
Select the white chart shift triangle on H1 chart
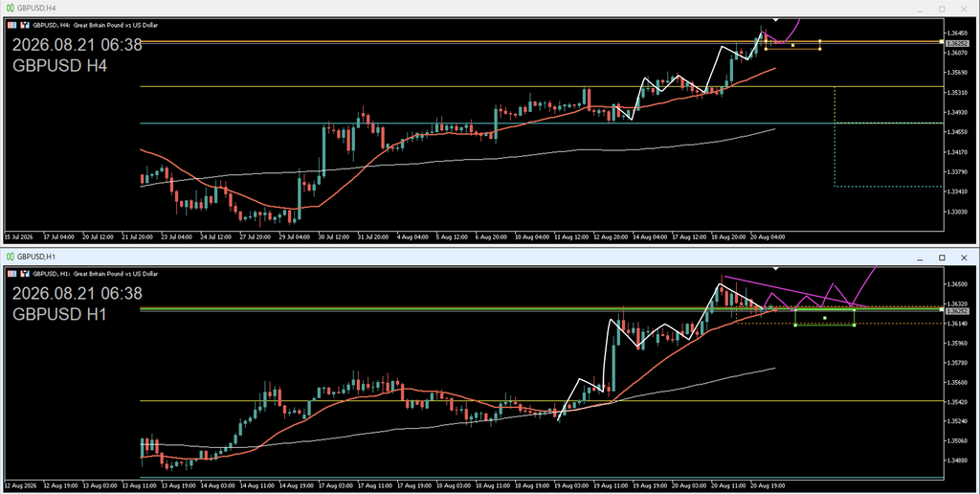pyautogui.click(x=775, y=268)
